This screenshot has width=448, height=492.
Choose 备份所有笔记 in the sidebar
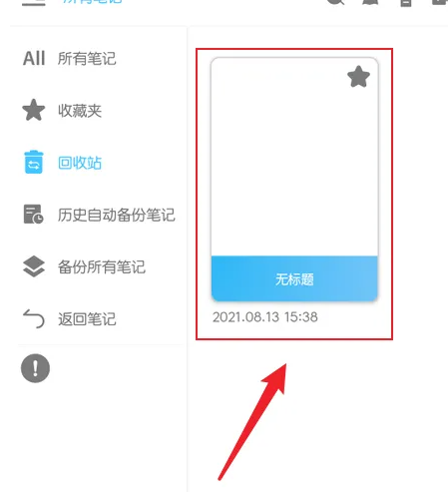point(102,266)
